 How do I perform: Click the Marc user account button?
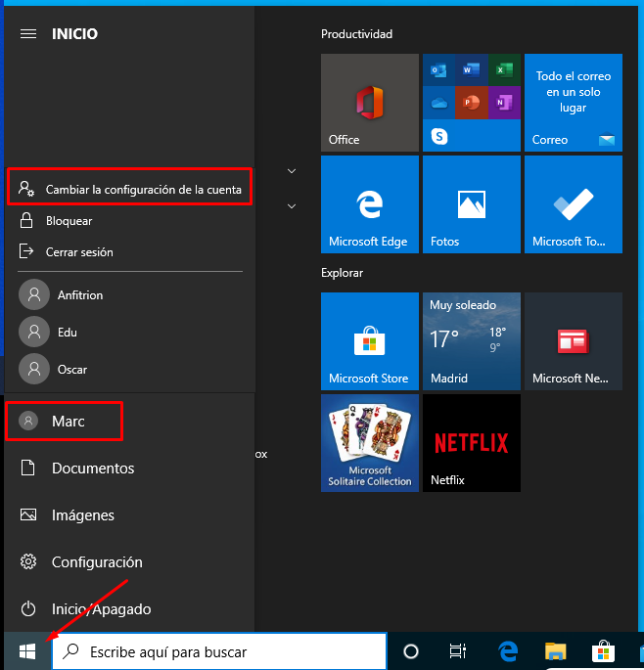[65, 422]
